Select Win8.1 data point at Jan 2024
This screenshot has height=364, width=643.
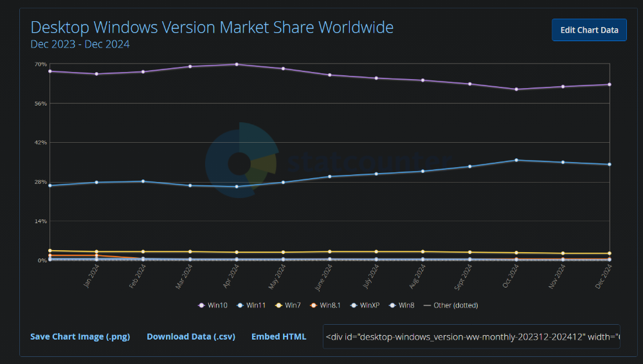(96, 255)
